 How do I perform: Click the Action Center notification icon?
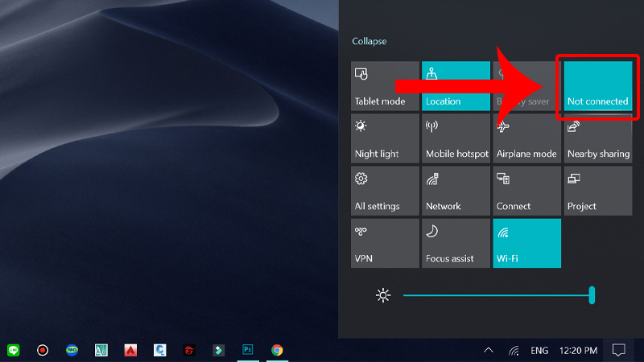(x=618, y=350)
